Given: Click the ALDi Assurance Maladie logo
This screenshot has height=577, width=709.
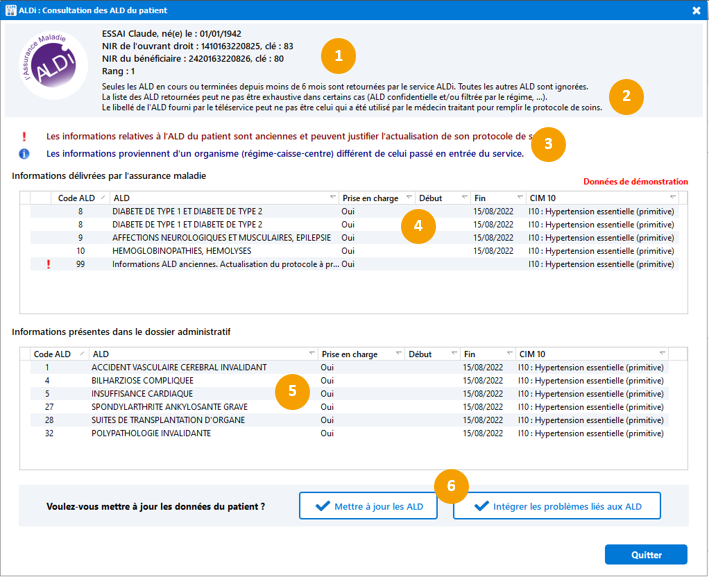Looking at the screenshot, I should [54, 65].
